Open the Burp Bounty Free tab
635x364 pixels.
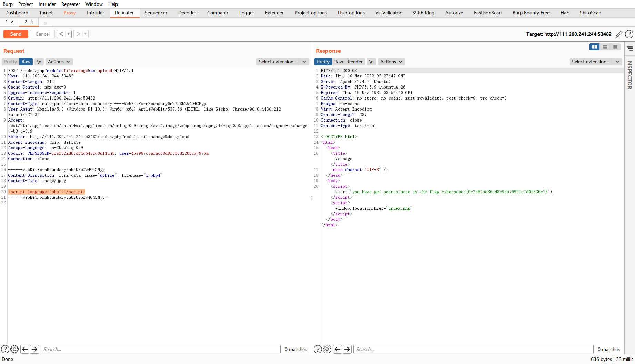[x=531, y=13]
